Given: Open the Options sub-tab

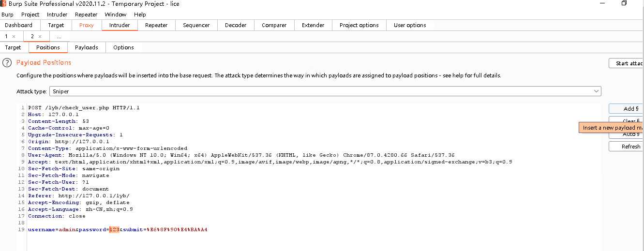Looking at the screenshot, I should point(123,47).
